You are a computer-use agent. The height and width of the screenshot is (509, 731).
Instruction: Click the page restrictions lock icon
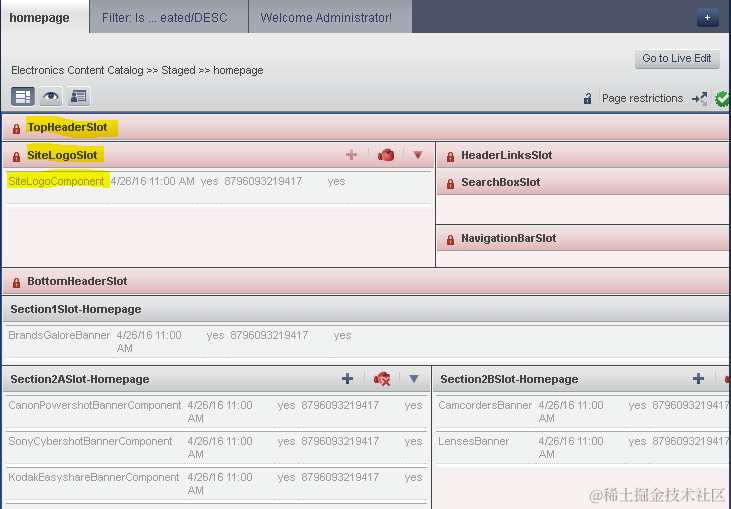(587, 98)
